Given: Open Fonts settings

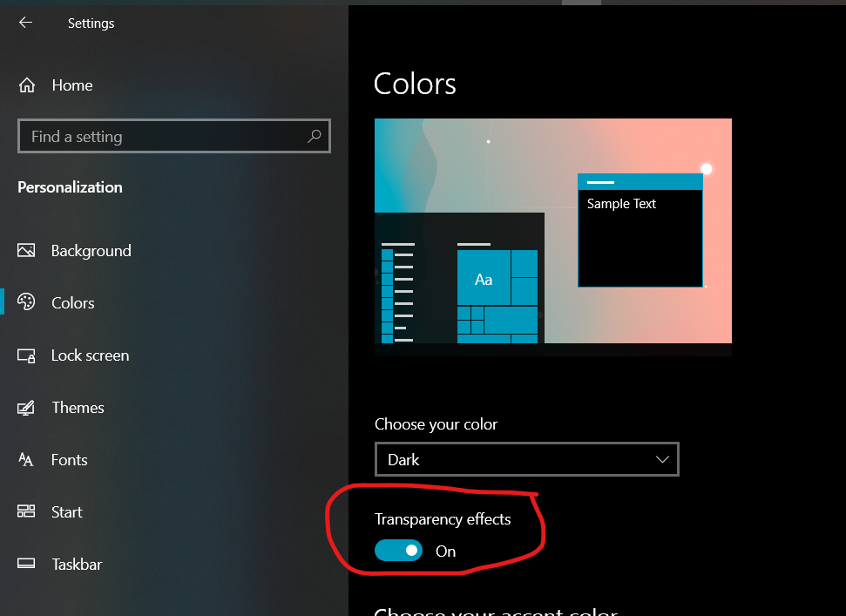Looking at the screenshot, I should pos(69,460).
